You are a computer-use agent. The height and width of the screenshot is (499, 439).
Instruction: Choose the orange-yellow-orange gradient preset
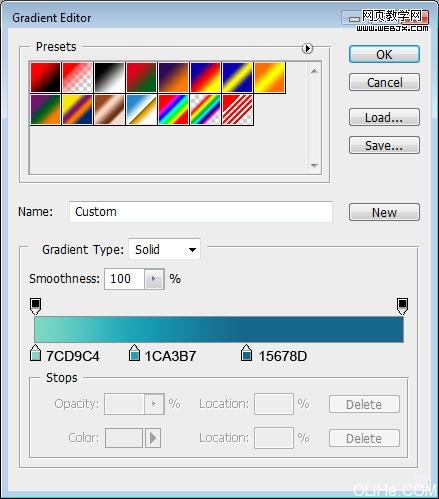[270, 77]
